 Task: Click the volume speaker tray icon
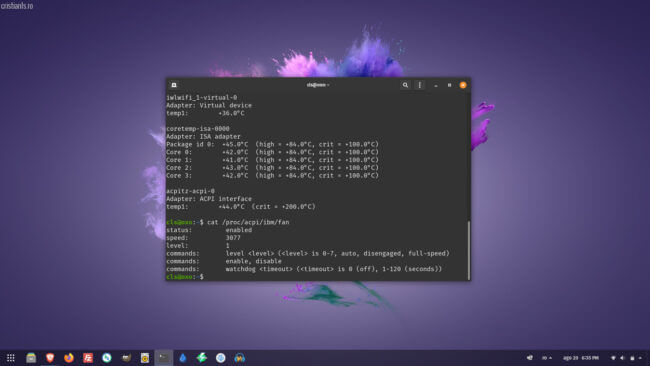[x=622, y=358]
